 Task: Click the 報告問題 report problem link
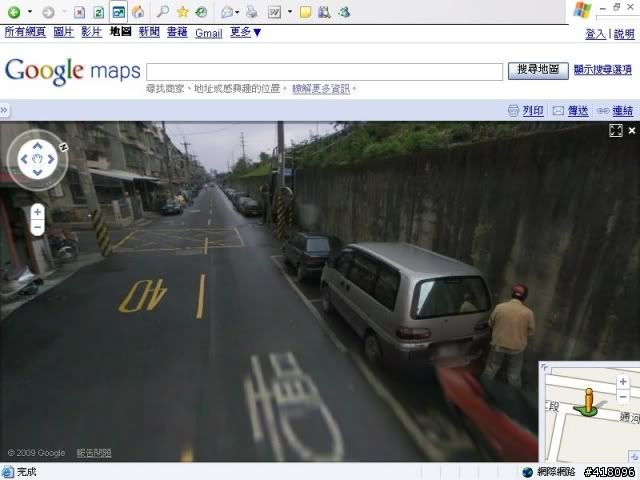point(94,453)
